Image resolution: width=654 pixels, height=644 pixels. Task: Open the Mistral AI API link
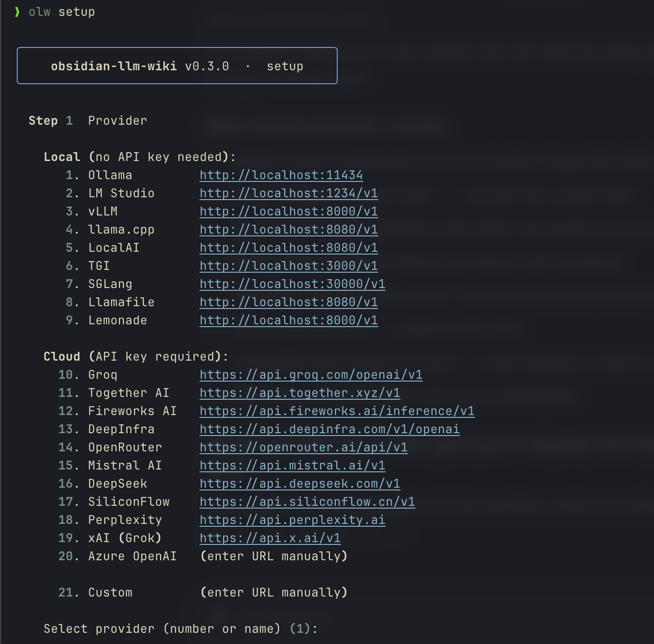coord(292,466)
